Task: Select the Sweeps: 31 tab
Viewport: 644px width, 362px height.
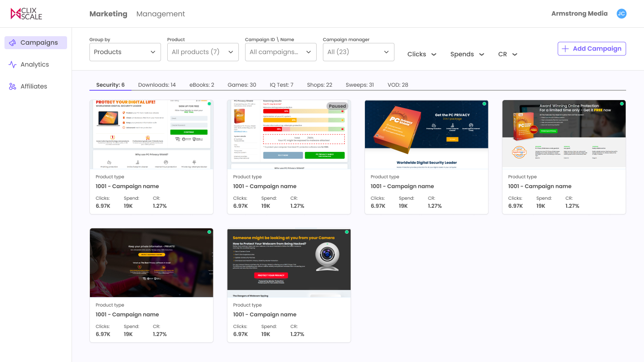Action: [x=360, y=84]
